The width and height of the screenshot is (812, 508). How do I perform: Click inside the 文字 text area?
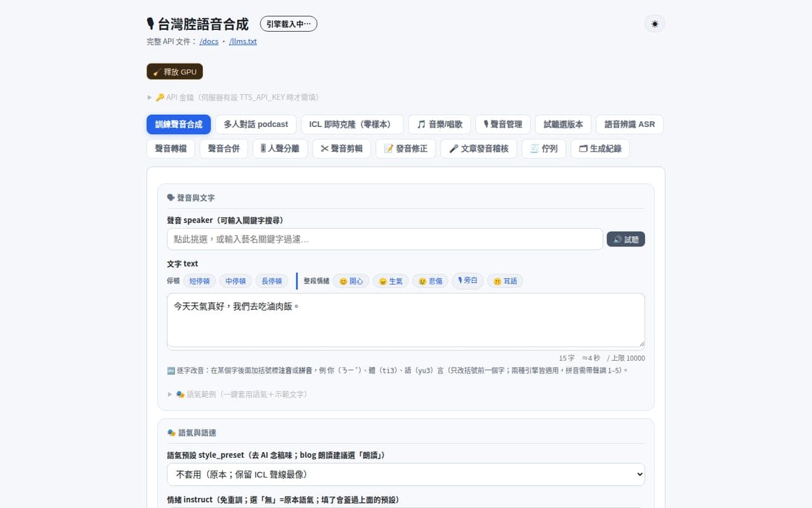pyautogui.click(x=406, y=321)
